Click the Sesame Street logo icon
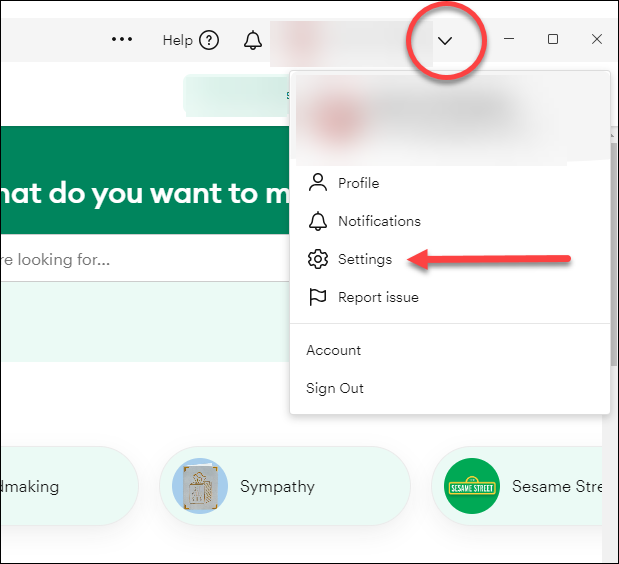 tap(472, 487)
